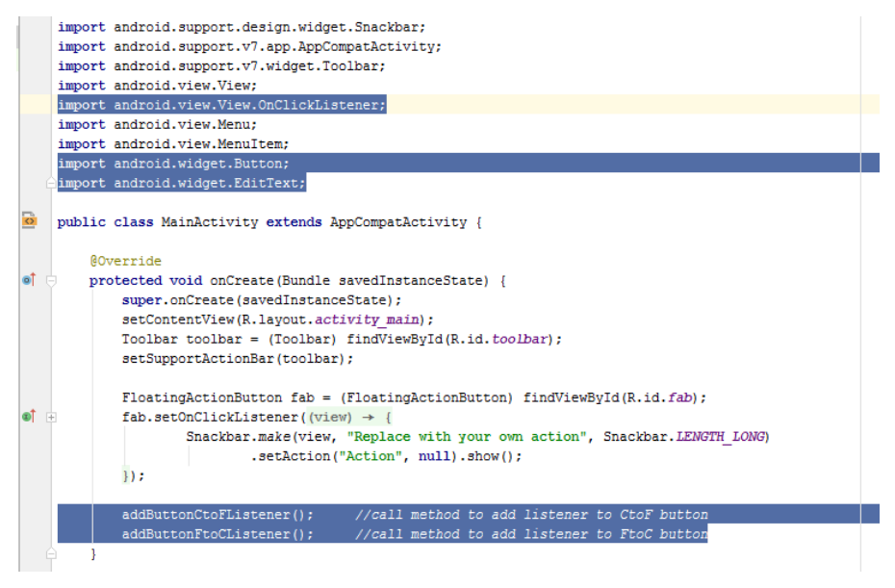Click the .setAction("Action", null) call
895x588 pixels.
354,456
